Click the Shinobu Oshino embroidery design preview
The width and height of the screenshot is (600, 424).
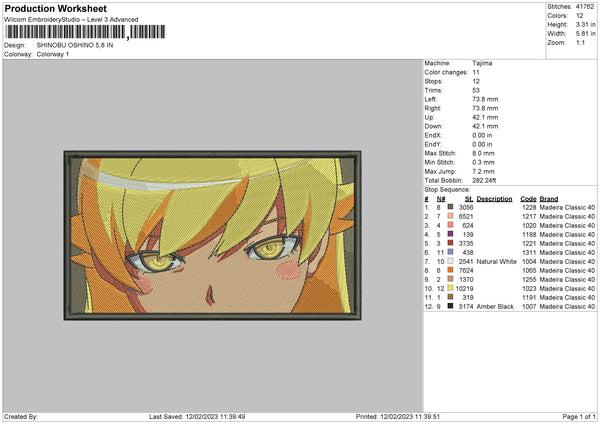point(212,235)
